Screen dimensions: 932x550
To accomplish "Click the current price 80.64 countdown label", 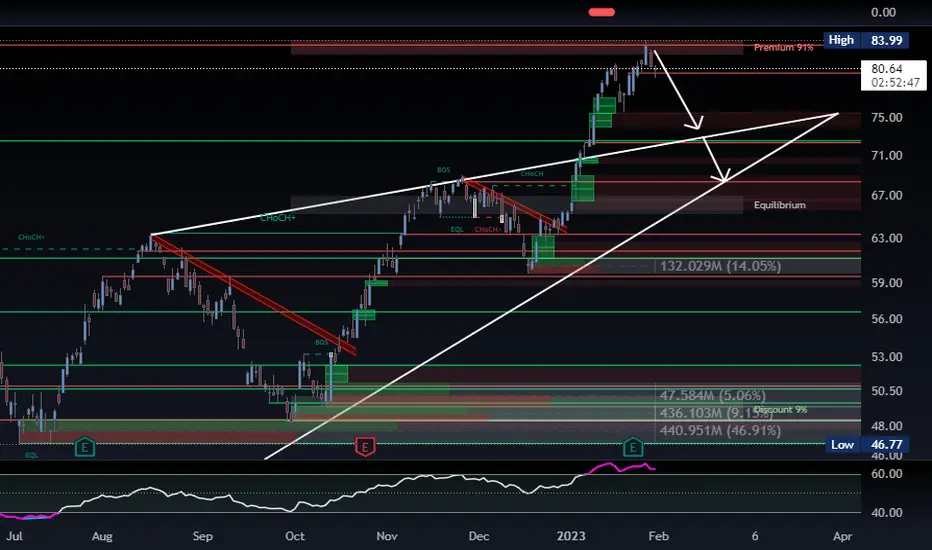I will 894,76.
